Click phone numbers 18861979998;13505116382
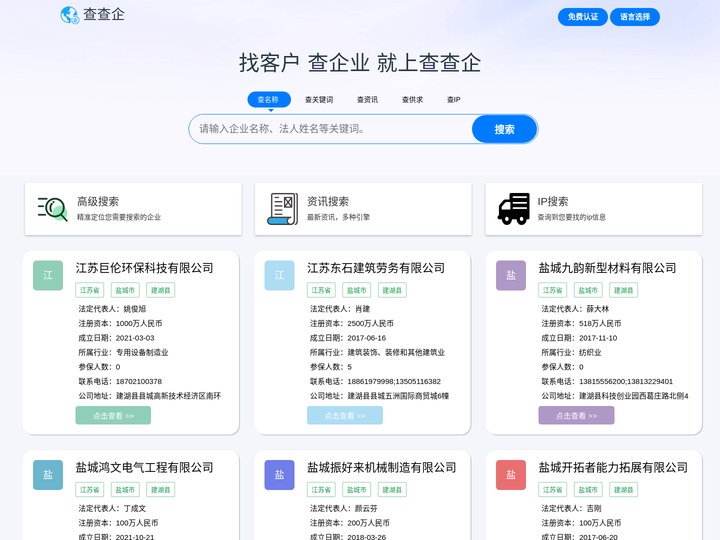Screen dimensions: 720x540 click(x=394, y=382)
